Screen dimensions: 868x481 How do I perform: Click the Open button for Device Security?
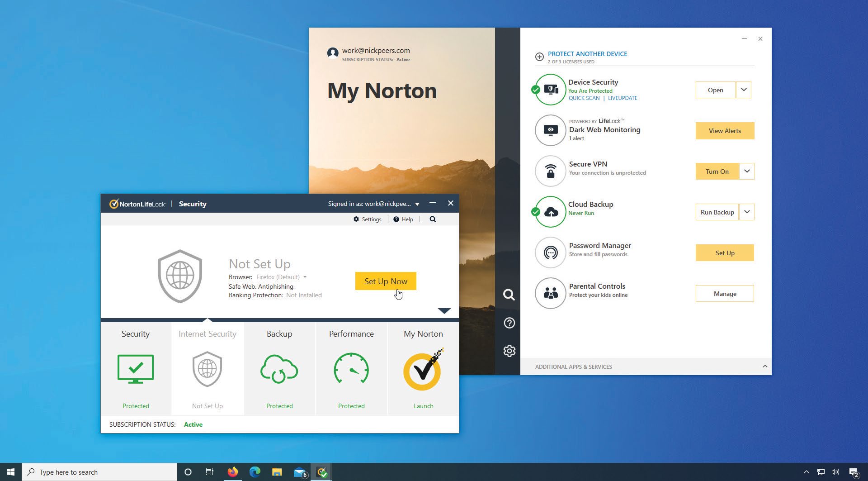pyautogui.click(x=715, y=90)
